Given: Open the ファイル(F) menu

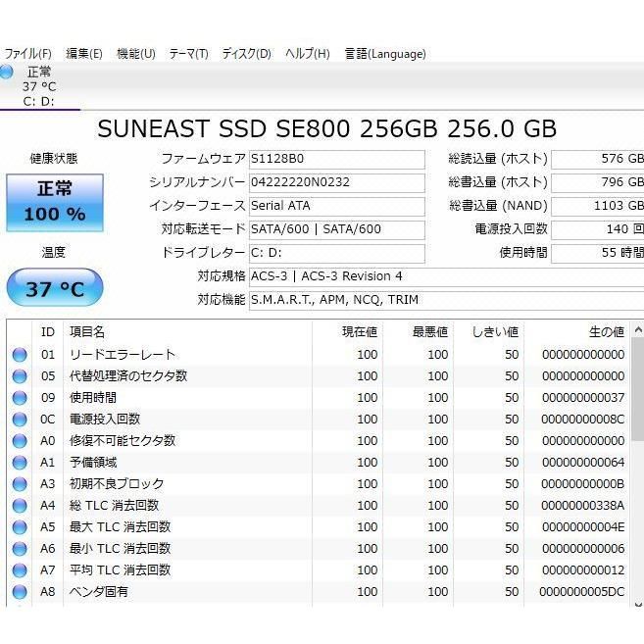Looking at the screenshot, I should pos(27,54).
